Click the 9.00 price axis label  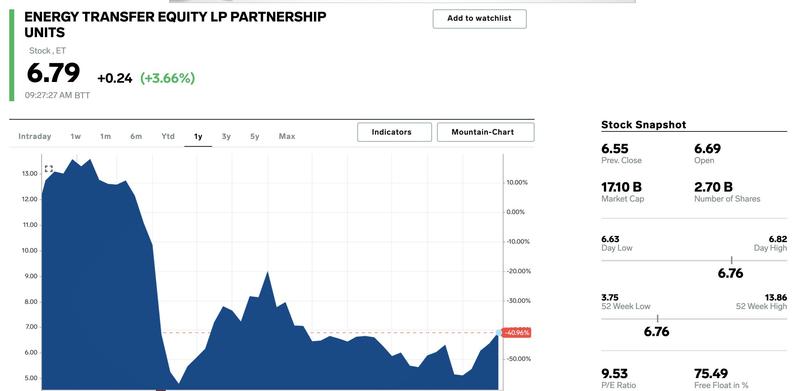[31, 276]
